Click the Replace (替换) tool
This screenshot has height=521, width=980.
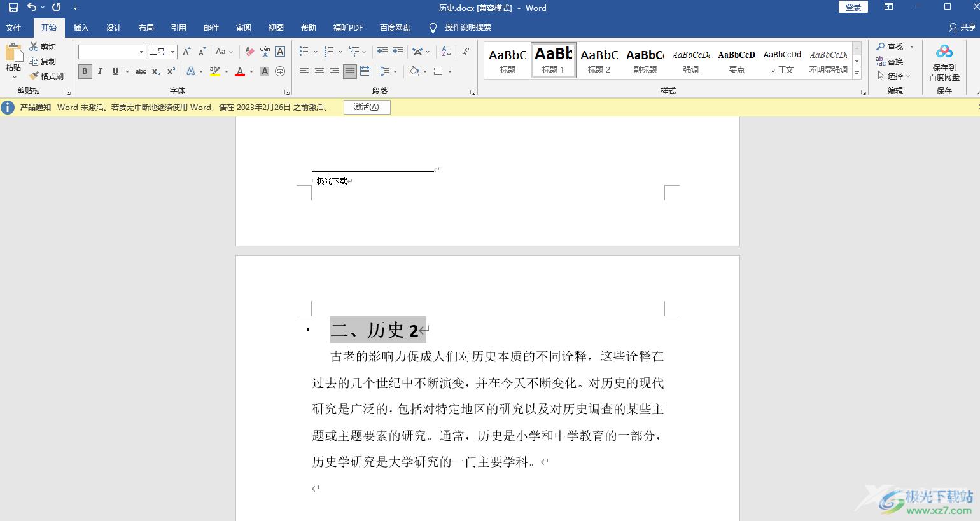(890, 61)
